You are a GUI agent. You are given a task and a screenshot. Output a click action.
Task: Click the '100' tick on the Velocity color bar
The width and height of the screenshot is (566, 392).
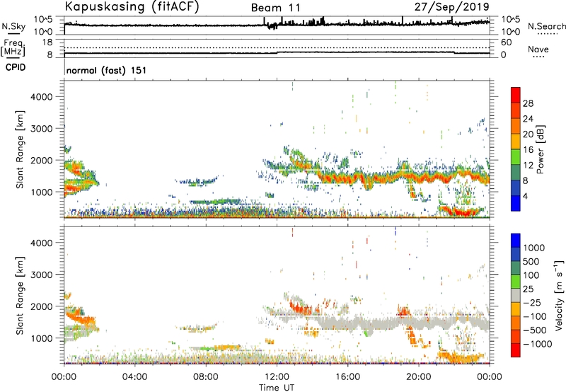click(531, 275)
